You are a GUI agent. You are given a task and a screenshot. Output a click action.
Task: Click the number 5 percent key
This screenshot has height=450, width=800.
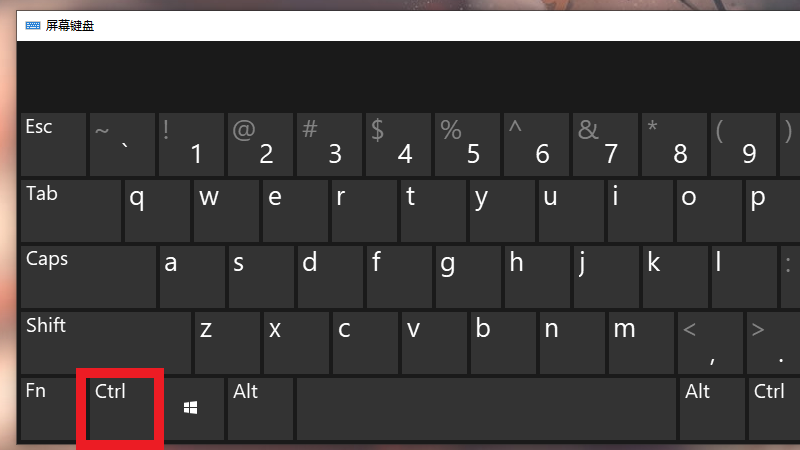tap(467, 144)
